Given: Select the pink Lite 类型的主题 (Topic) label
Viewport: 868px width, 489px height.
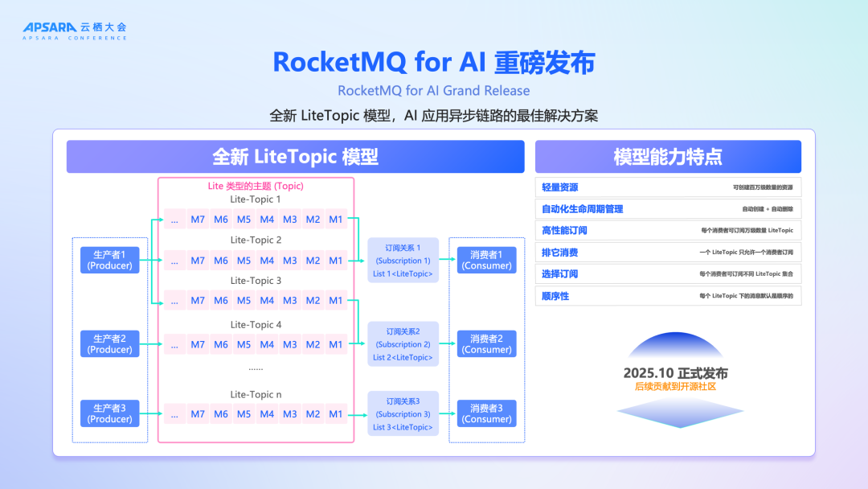Looking at the screenshot, I should [x=255, y=186].
